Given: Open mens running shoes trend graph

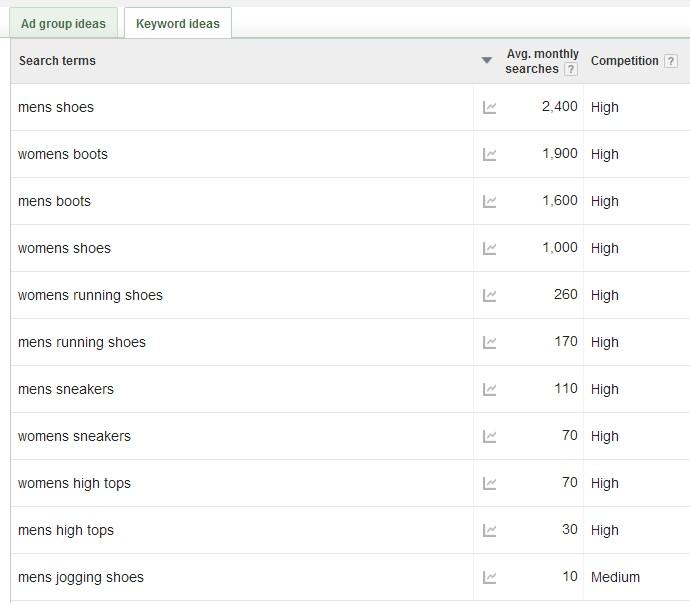Looking at the screenshot, I should coord(489,343).
